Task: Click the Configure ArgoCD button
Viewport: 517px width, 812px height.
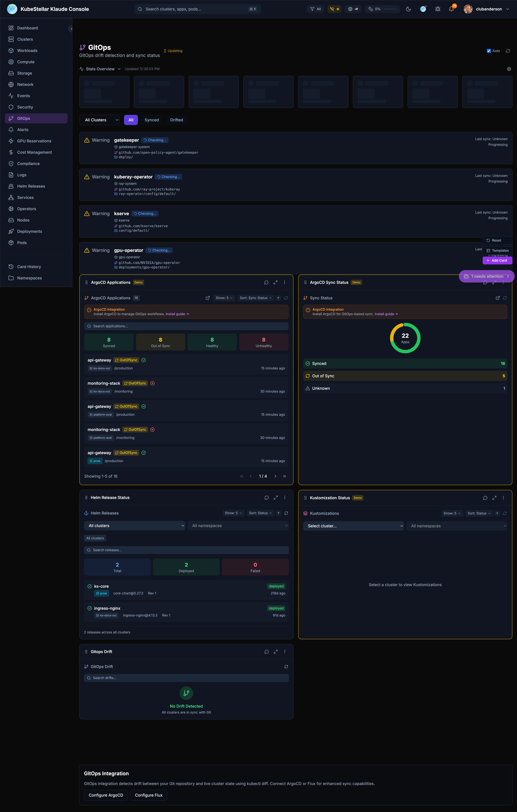Action: (106, 795)
